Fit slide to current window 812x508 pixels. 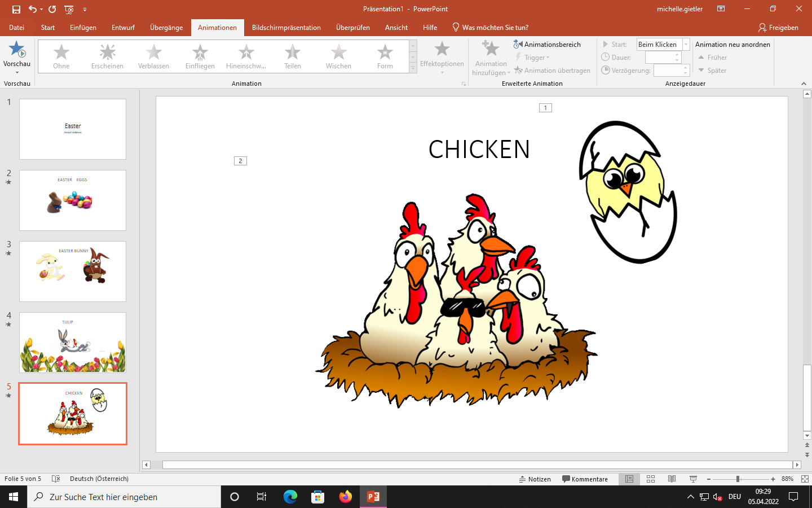805,479
